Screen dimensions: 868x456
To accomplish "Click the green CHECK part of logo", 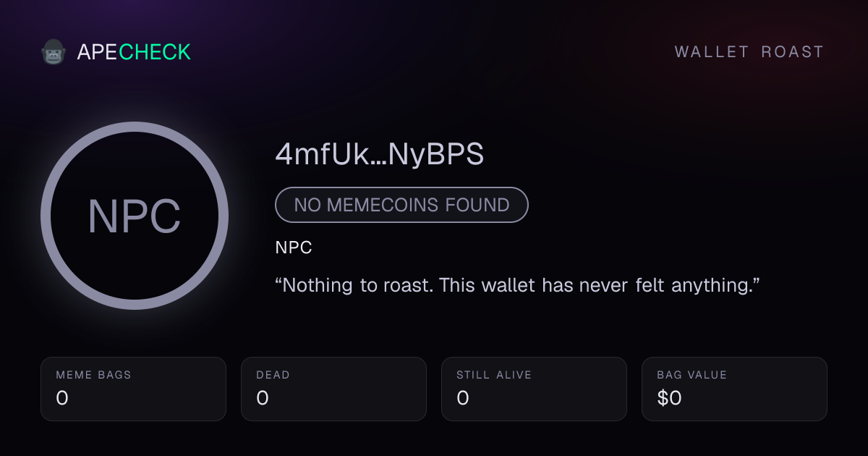I will point(155,52).
